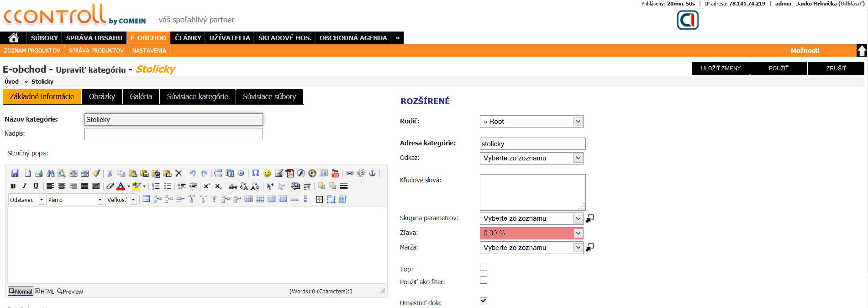868x308 pixels.
Task: Enable the Top checkbox
Action: point(484,267)
